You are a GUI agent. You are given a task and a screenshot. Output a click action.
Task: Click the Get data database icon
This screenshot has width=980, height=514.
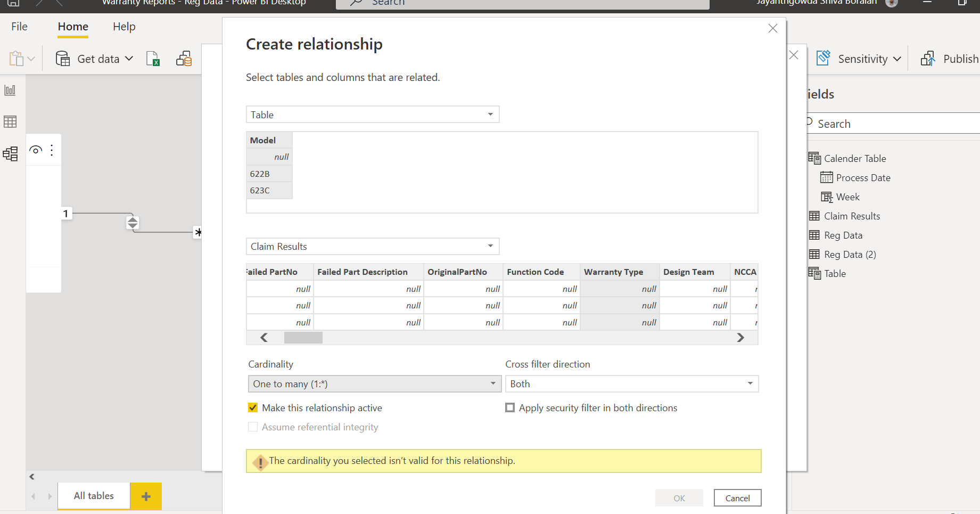63,59
